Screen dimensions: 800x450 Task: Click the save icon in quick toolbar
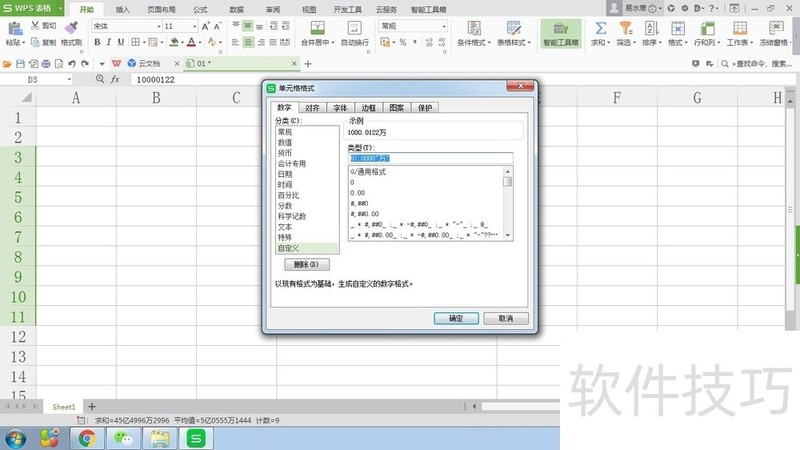pyautogui.click(x=20, y=64)
